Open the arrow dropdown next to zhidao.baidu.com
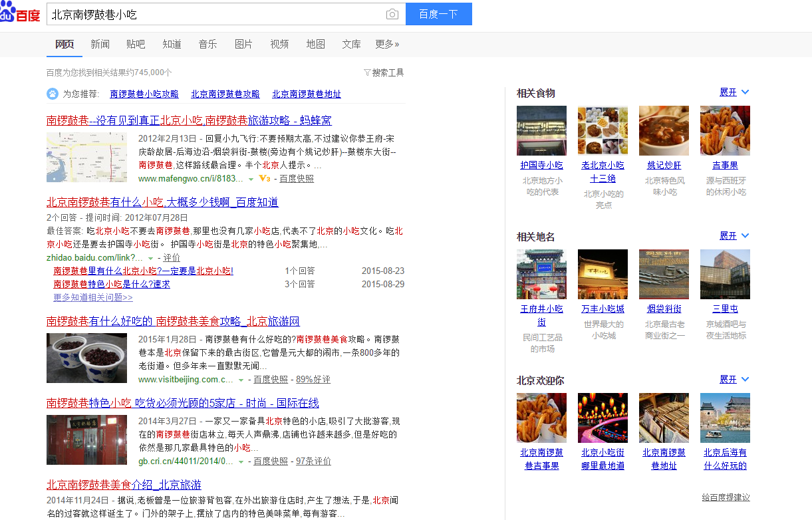Image resolution: width=812 pixels, height=520 pixels. point(150,257)
